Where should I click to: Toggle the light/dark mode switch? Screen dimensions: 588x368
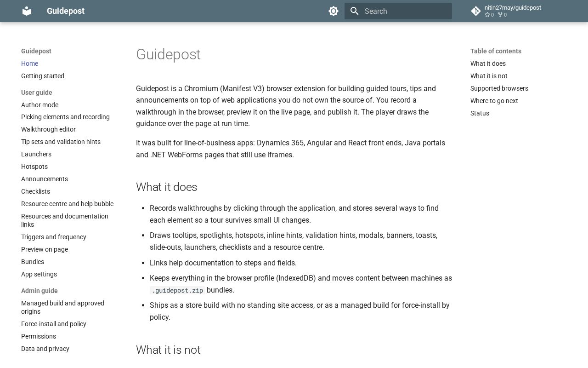pyautogui.click(x=334, y=11)
